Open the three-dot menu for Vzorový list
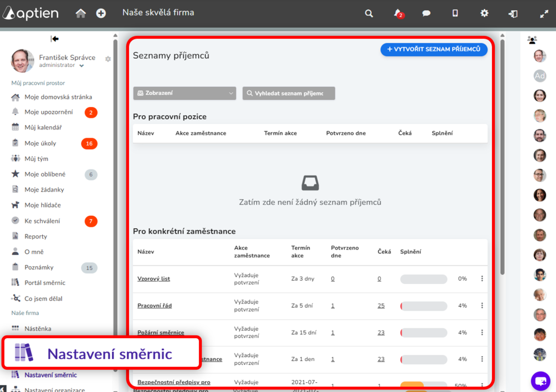This screenshot has width=556, height=392. tap(482, 279)
